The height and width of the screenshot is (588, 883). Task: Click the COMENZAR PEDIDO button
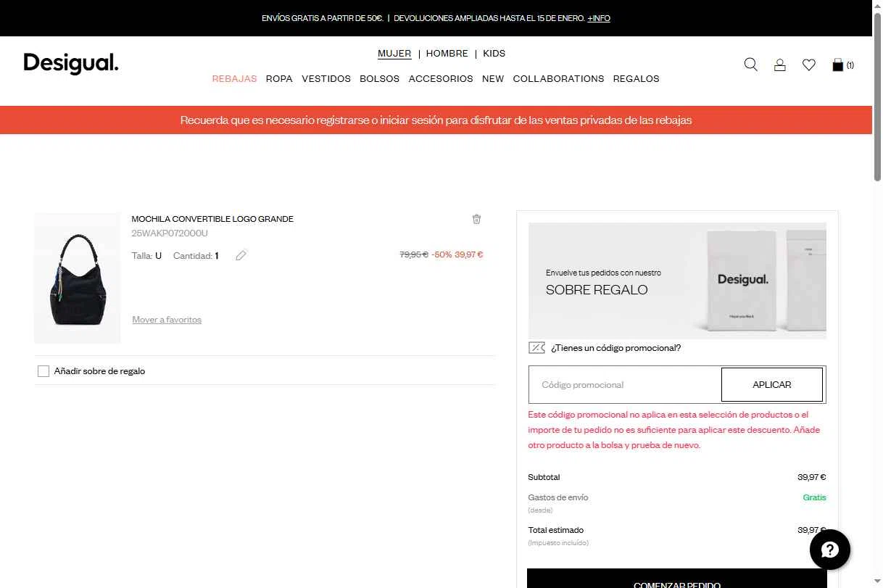[x=677, y=580]
